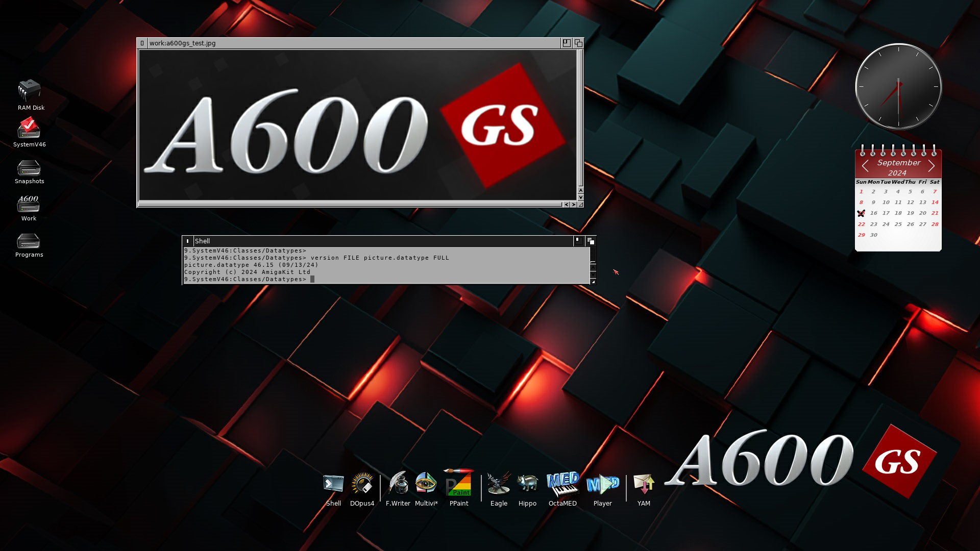Image resolution: width=980 pixels, height=551 pixels.
Task: Launch DOpus4 from the dock
Action: click(x=362, y=489)
